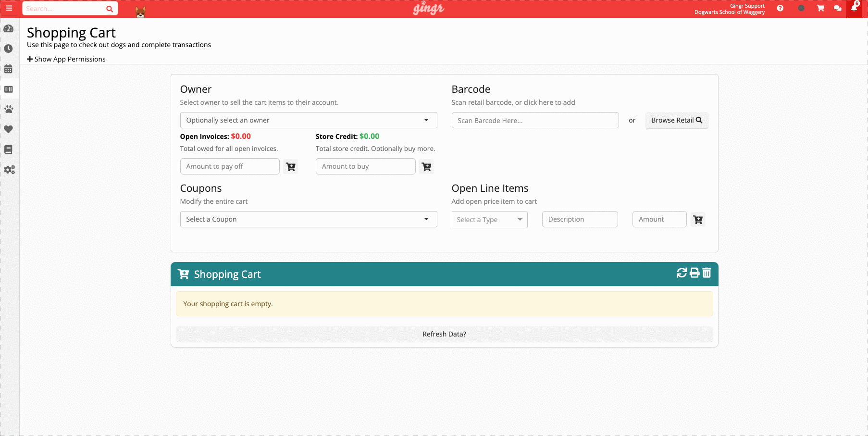Focus the Description field
The image size is (868, 436).
point(580,219)
